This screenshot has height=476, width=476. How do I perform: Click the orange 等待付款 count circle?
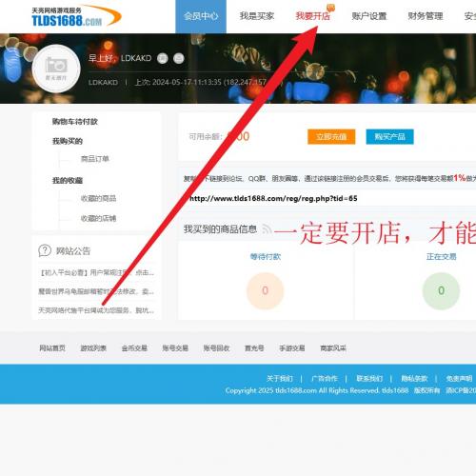(265, 290)
